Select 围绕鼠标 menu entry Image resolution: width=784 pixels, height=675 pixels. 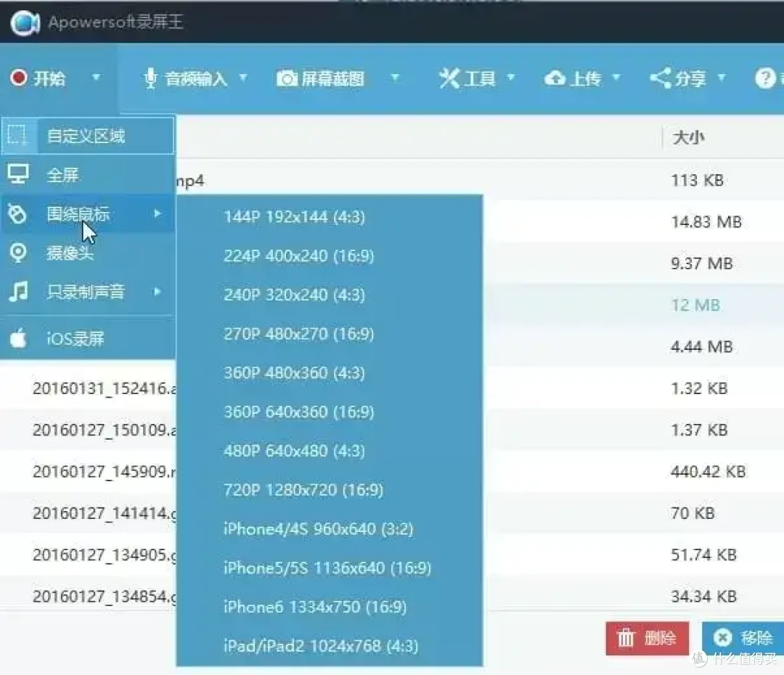(x=88, y=213)
